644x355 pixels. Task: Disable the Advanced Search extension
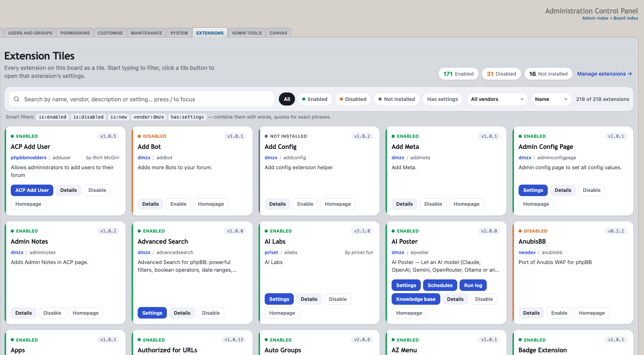click(211, 313)
